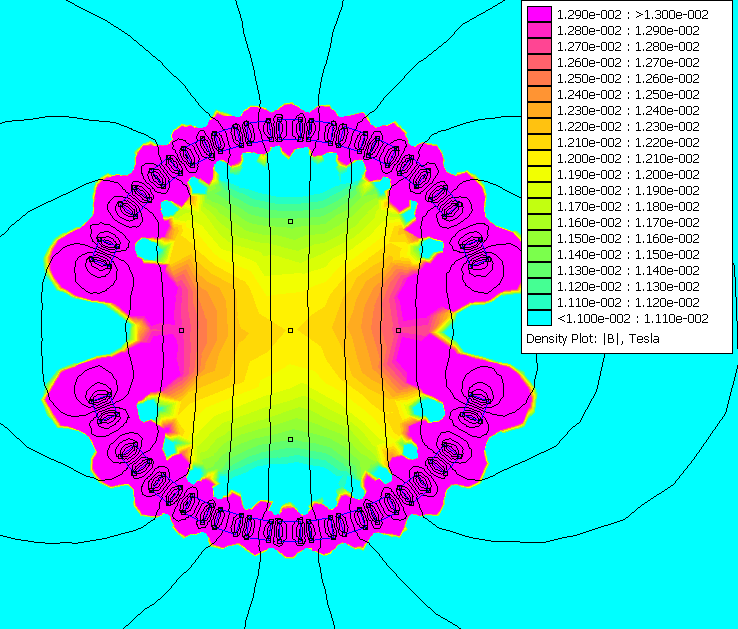Click the magenta swatch for >1.300e-002 range
This screenshot has height=629, width=738.
539,14
